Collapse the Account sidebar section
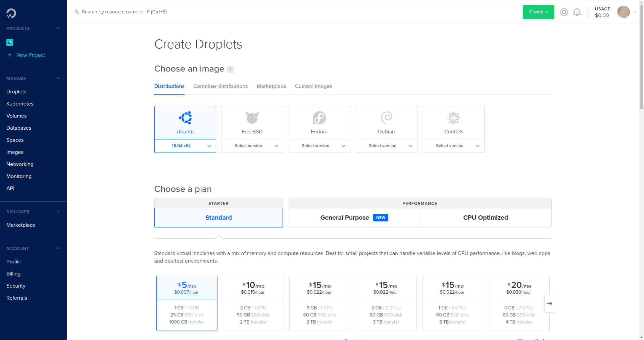 point(58,248)
